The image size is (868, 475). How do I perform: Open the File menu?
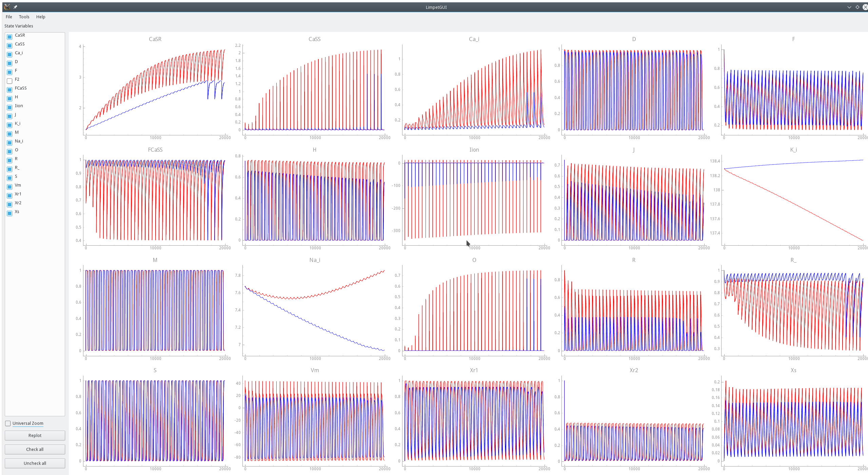click(8, 17)
